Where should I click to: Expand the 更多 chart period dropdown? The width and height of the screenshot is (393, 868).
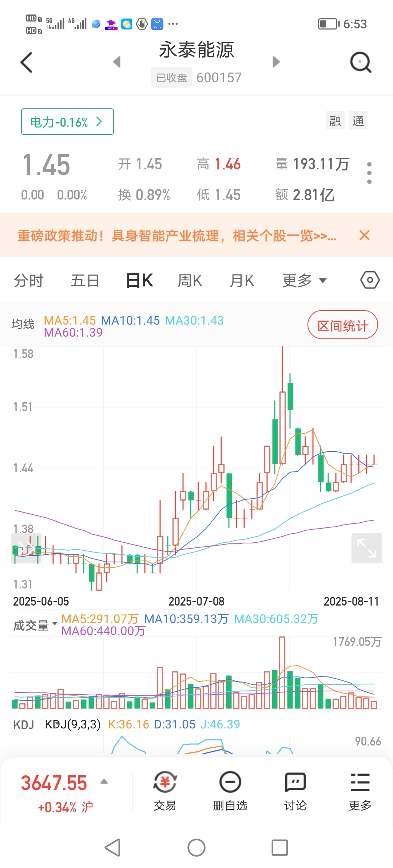pos(305,281)
